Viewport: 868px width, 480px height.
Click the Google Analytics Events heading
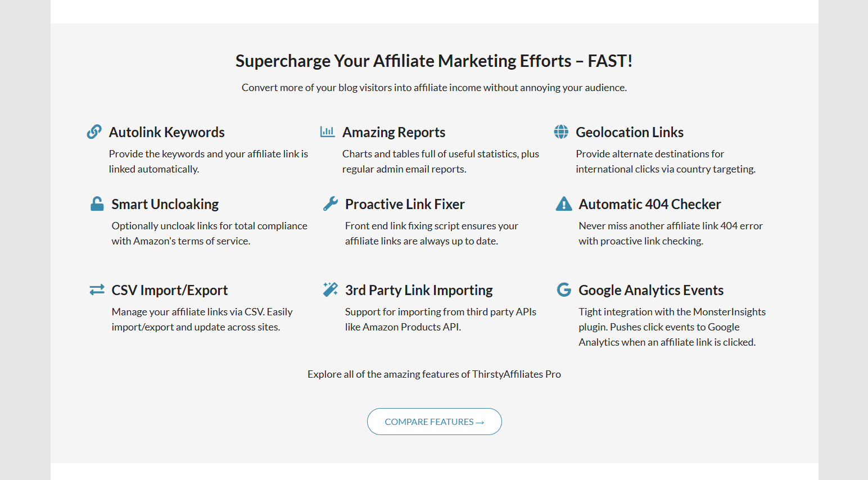tap(651, 291)
